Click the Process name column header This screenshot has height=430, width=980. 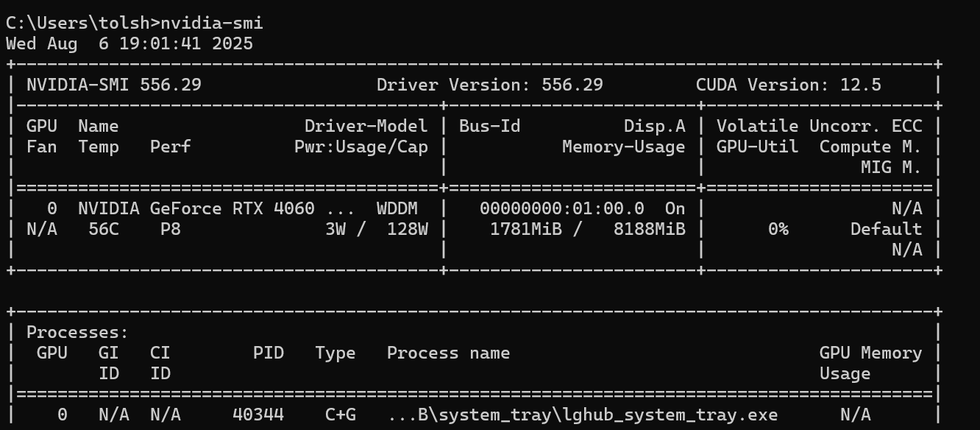[x=449, y=353]
